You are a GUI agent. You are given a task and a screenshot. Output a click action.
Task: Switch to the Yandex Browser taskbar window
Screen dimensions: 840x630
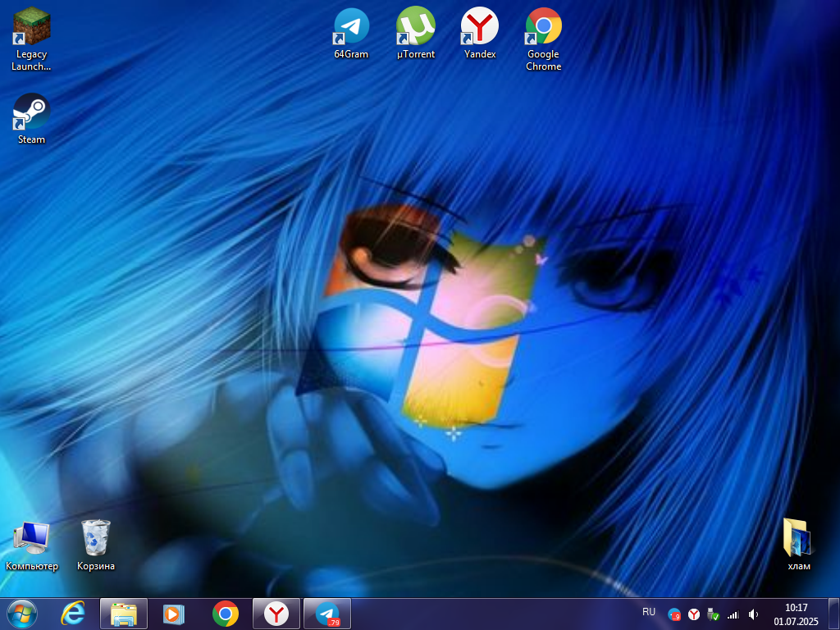click(x=276, y=614)
